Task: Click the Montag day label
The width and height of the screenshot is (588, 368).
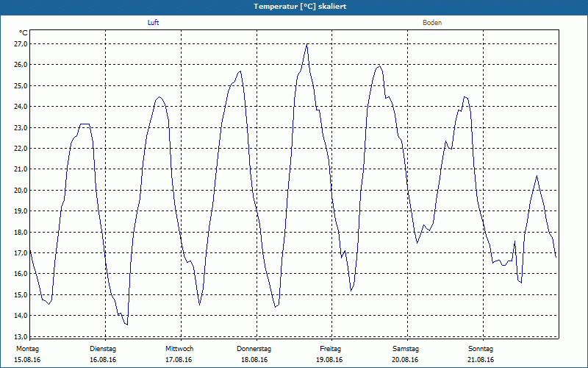Action: (27, 349)
